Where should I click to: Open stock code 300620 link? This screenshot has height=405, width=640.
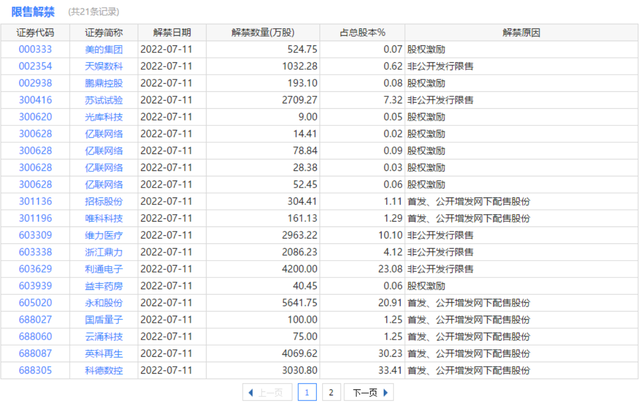click(x=35, y=117)
